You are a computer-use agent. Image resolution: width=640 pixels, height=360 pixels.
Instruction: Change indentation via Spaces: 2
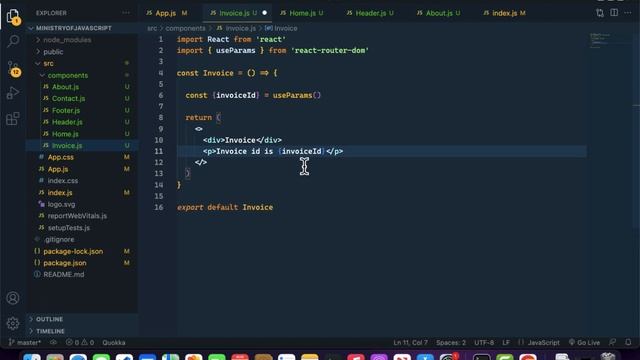[x=451, y=342]
